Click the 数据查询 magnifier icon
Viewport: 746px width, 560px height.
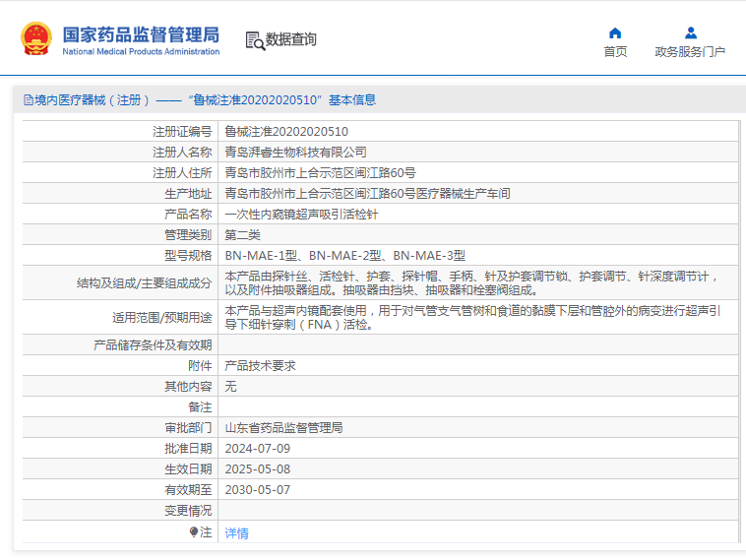[254, 40]
